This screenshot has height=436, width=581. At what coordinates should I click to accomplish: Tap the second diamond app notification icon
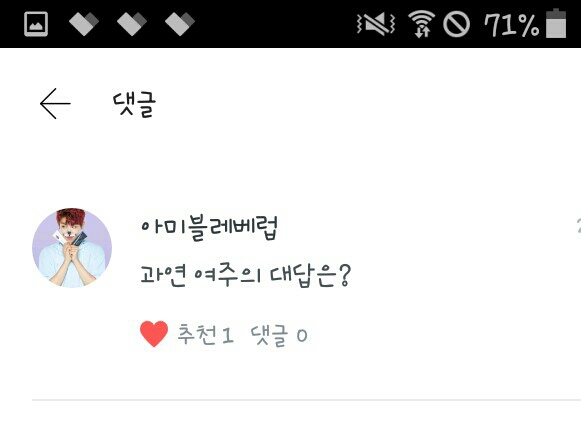pos(132,24)
